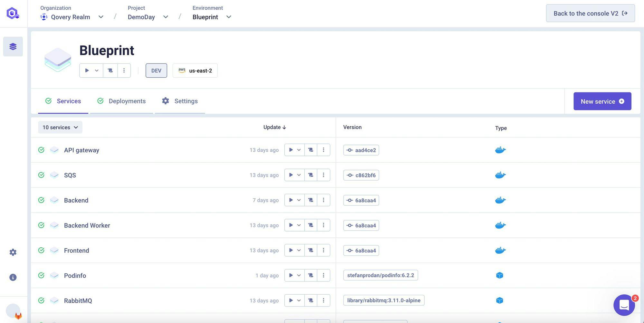Open the Settings tab
This screenshot has width=644, height=323.
click(x=186, y=101)
